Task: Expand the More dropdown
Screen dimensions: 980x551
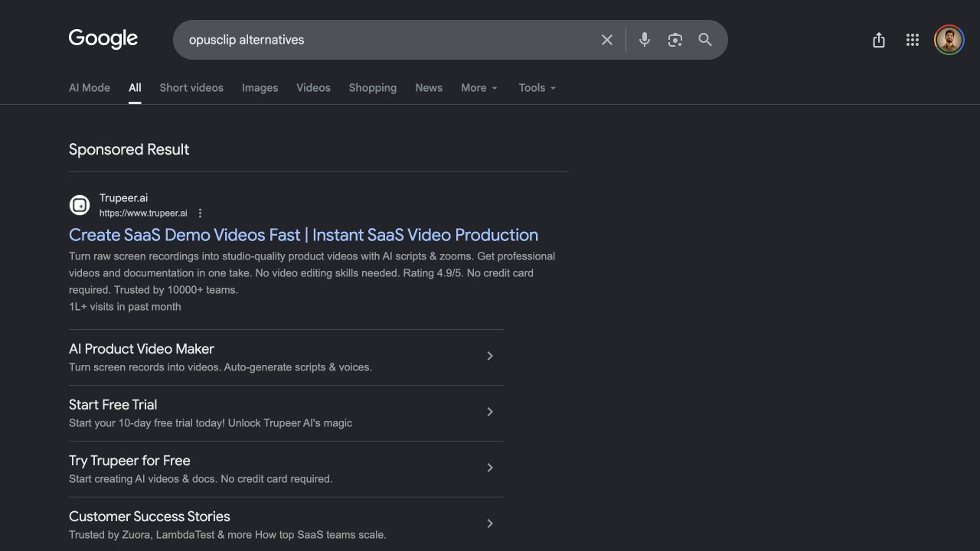Action: pyautogui.click(x=479, y=88)
